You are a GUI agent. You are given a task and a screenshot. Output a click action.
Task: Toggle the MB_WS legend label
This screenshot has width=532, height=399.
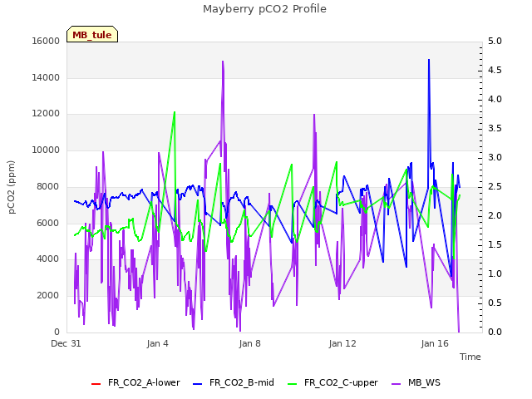[424, 382]
